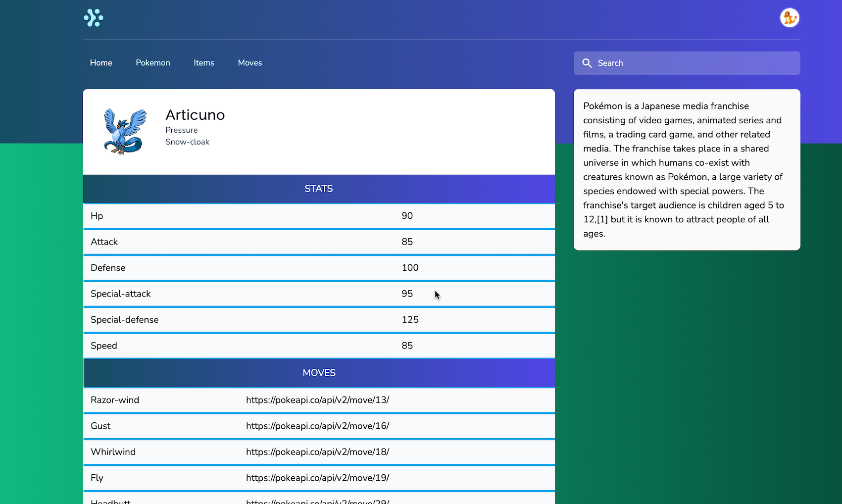Click the Articuno name heading

tap(195, 115)
